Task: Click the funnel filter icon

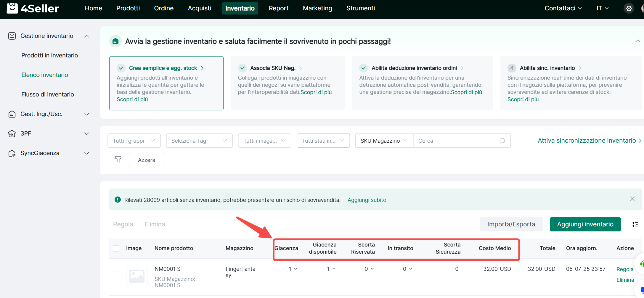Action: (118, 160)
